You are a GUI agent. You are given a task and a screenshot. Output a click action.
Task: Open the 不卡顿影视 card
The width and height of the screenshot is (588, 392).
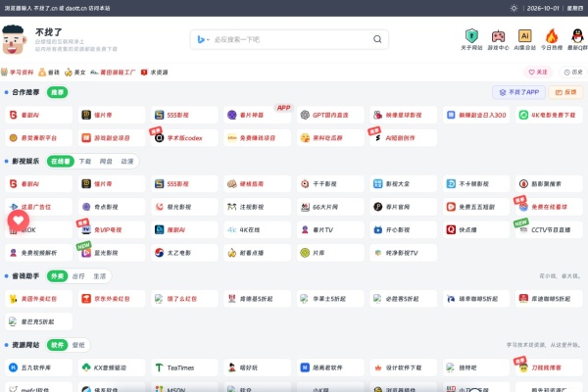coord(476,184)
